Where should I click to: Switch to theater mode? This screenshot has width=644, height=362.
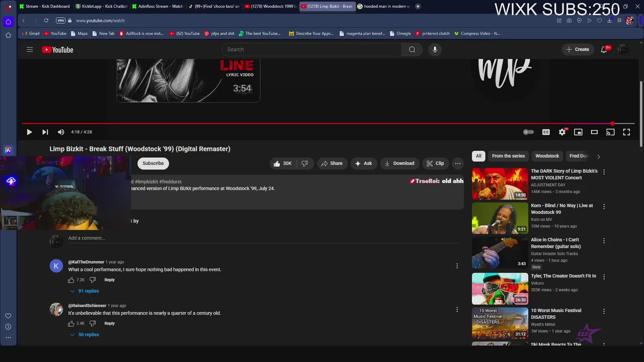click(x=594, y=132)
